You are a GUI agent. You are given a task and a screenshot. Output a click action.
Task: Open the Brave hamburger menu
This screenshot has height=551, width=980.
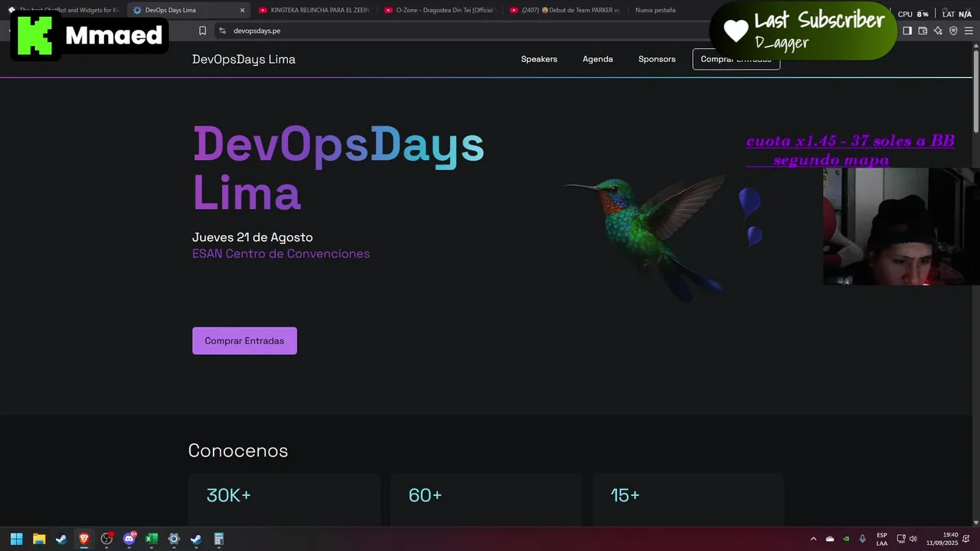[x=969, y=31]
